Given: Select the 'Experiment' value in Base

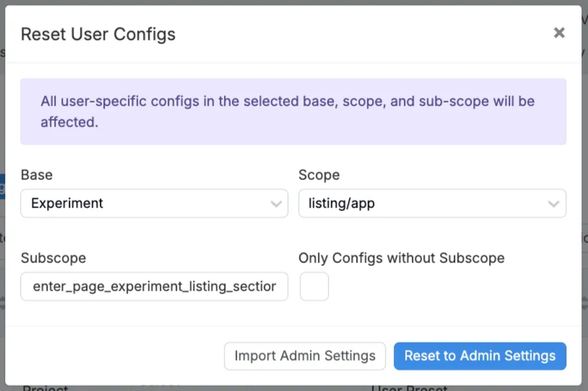Looking at the screenshot, I should click(68, 204).
